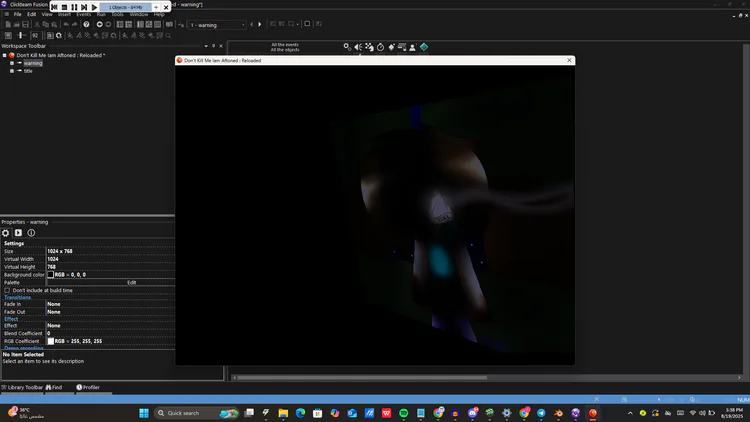Open the Settings gear properties tab

6,233
